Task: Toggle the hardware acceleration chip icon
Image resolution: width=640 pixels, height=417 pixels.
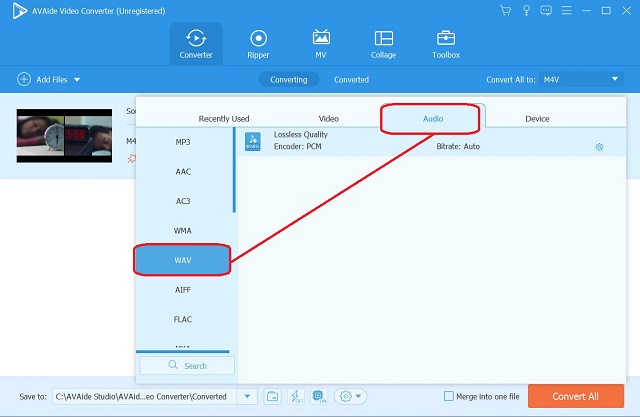Action: (x=319, y=396)
